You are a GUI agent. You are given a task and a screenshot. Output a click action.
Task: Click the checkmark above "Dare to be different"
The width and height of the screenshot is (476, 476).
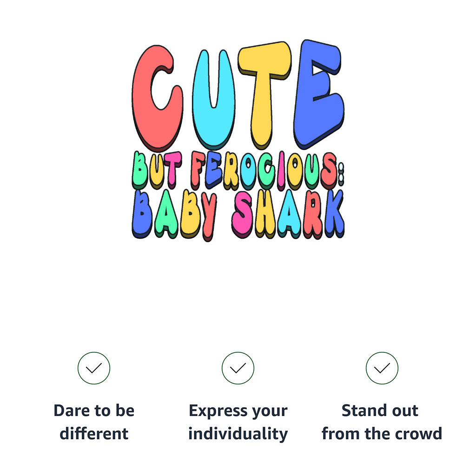point(94,368)
